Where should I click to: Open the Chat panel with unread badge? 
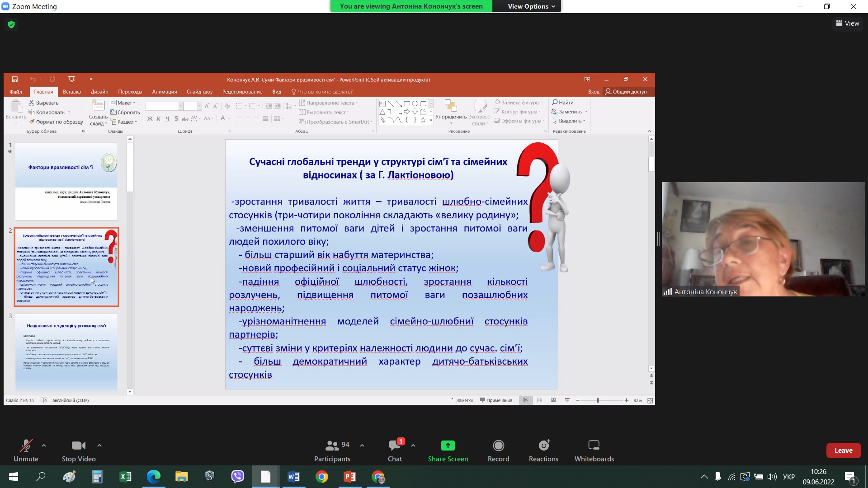coord(395,446)
